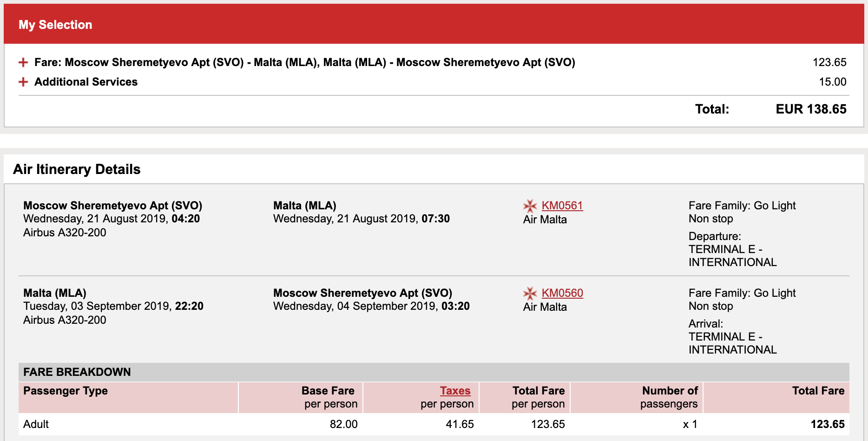868x441 pixels.
Task: Open the Taxes link in fare breakdown
Action: point(455,391)
